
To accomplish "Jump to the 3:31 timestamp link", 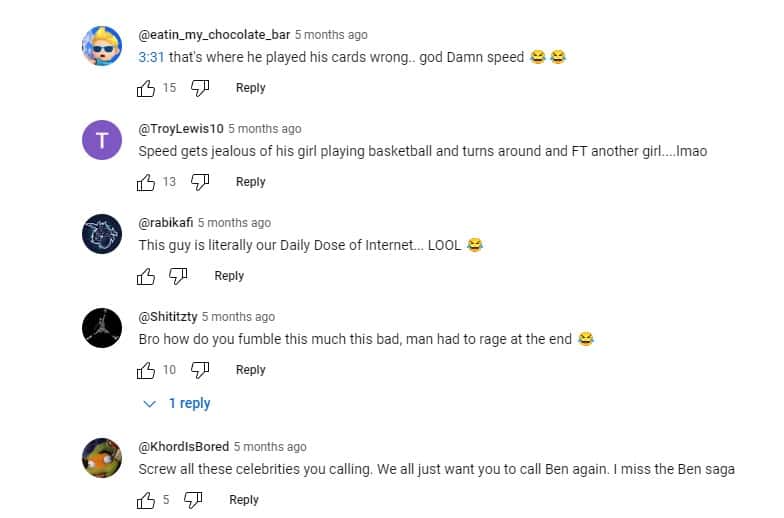I will (151, 57).
